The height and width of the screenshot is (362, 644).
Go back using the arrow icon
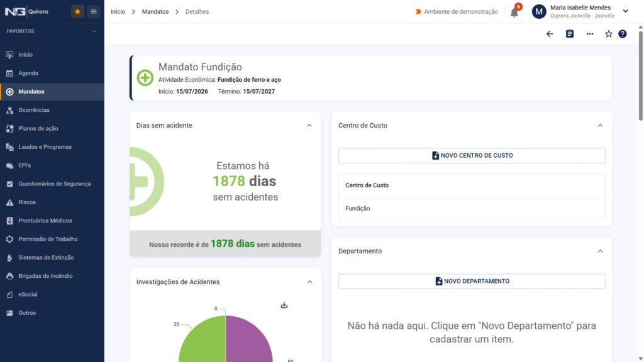pyautogui.click(x=550, y=34)
